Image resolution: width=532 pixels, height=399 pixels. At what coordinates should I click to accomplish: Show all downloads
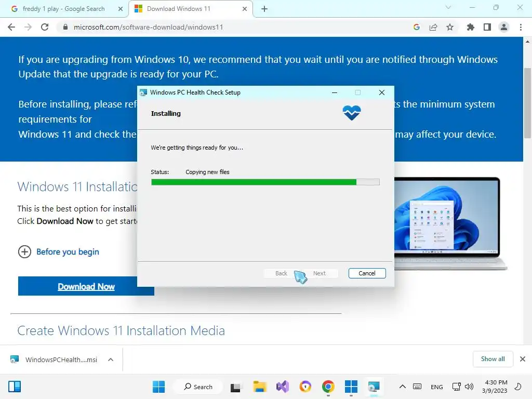click(x=493, y=359)
